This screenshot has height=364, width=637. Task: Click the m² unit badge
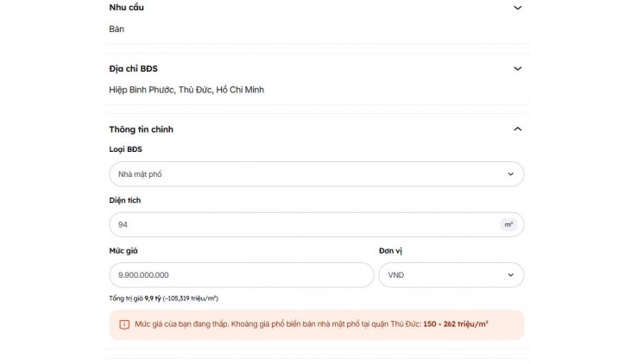pyautogui.click(x=508, y=224)
